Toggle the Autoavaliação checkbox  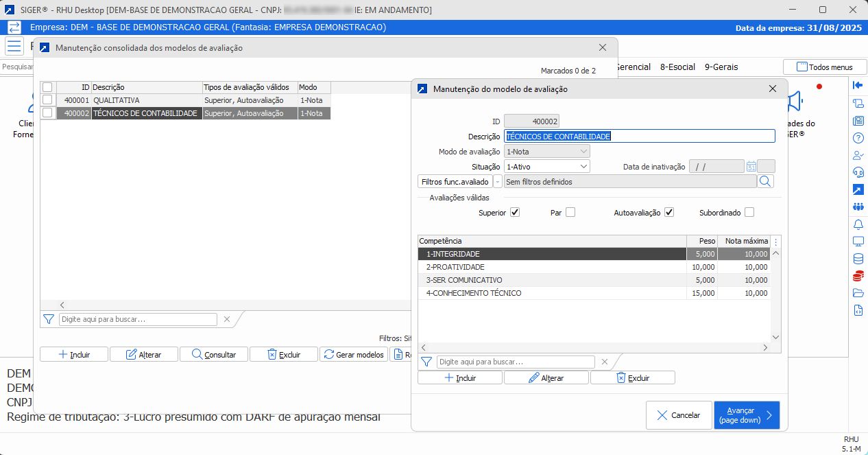[669, 212]
